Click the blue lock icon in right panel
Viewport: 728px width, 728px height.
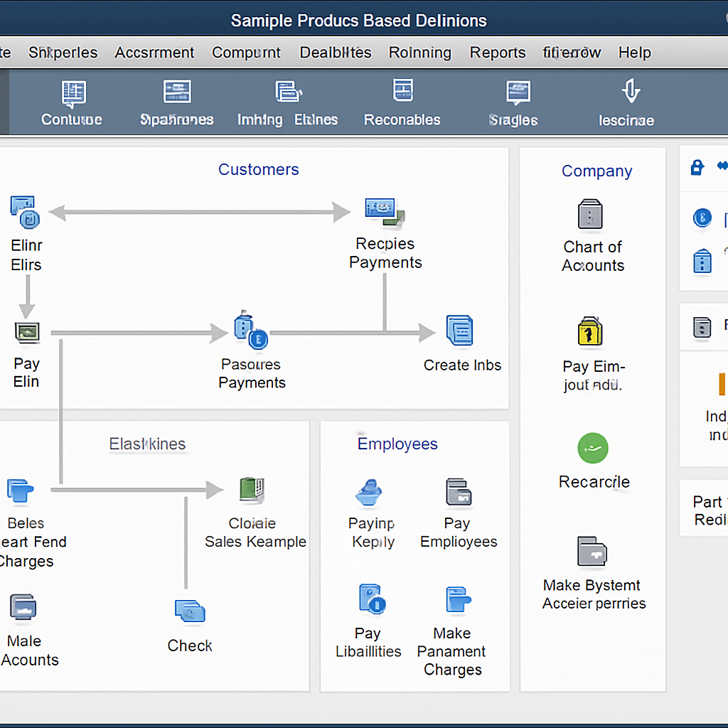pos(697,167)
